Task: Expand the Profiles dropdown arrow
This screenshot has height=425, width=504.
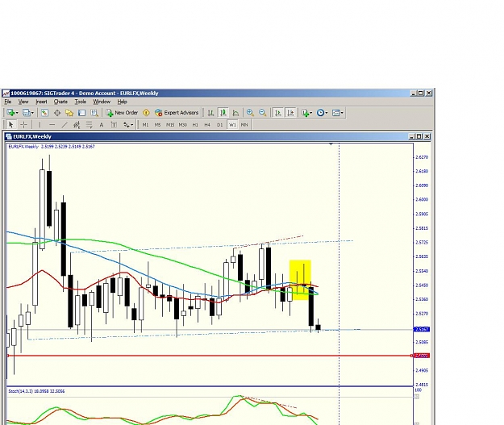Action: (x=32, y=113)
